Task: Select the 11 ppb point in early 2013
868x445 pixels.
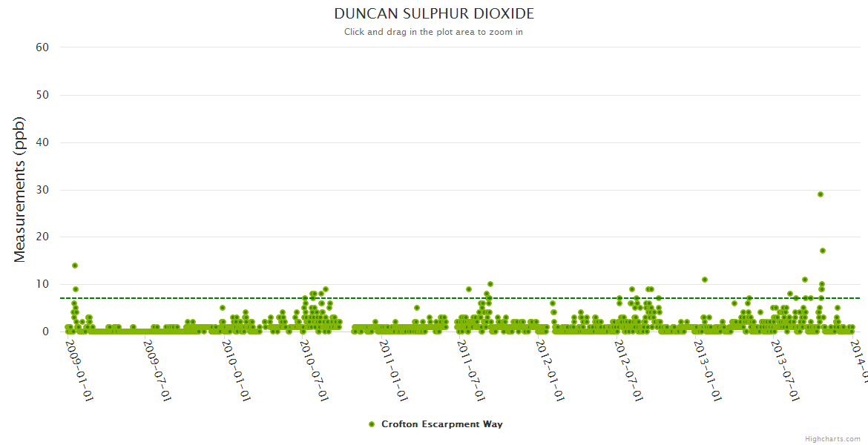Action: 704,280
